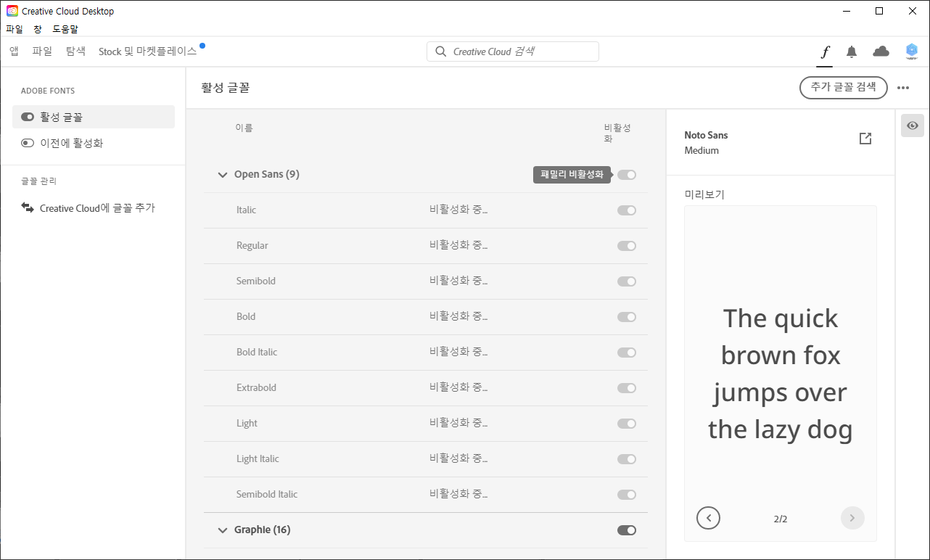Click the 이름 column header
Viewport: 930px width, 560px height.
tap(244, 128)
